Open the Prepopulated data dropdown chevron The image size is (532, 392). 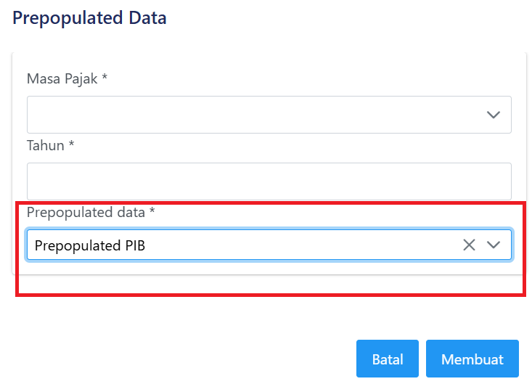click(494, 245)
